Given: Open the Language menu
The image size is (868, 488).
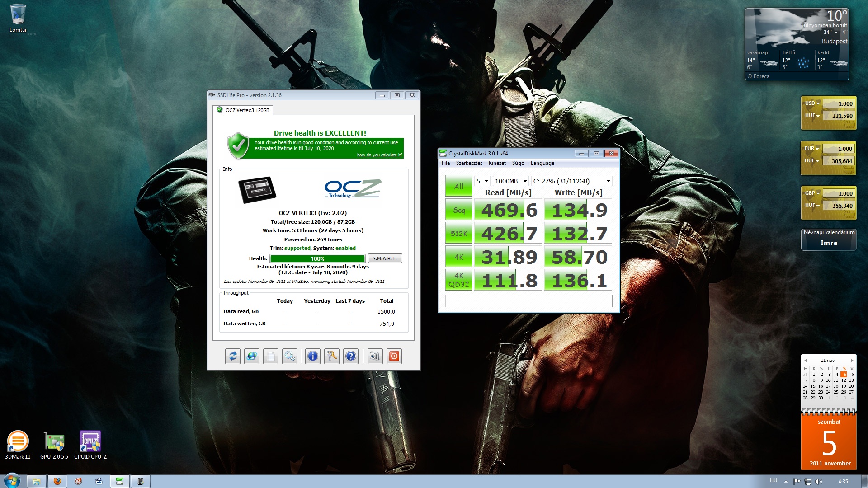Looking at the screenshot, I should 542,163.
